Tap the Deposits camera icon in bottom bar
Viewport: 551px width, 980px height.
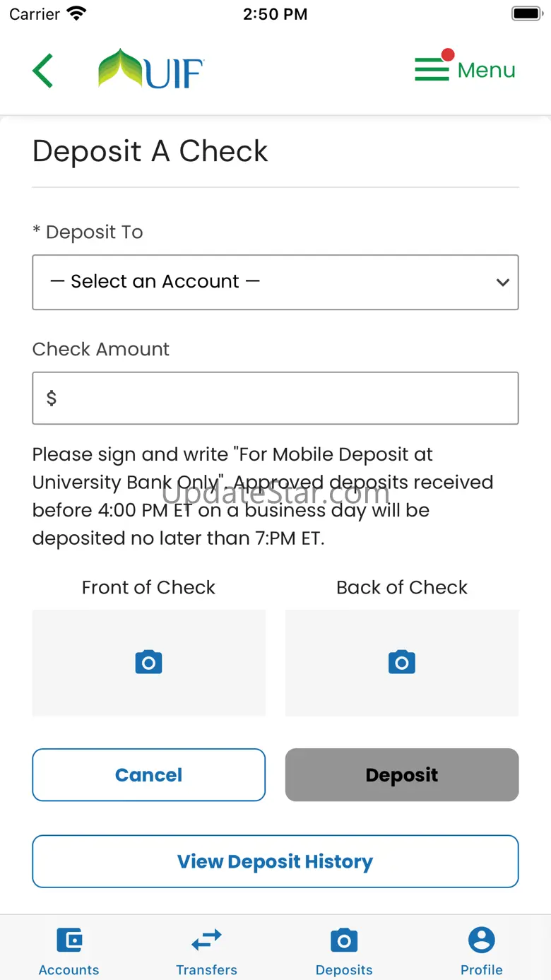344,940
